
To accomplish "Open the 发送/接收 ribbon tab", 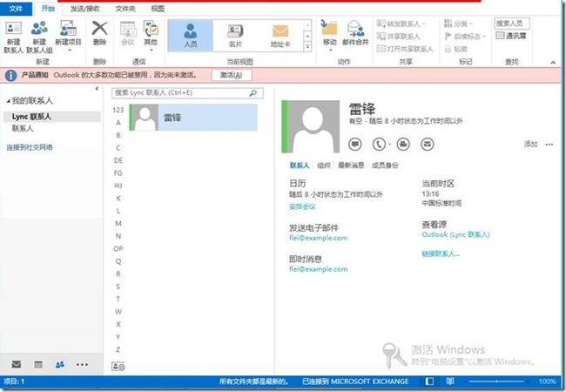I will 85,7.
